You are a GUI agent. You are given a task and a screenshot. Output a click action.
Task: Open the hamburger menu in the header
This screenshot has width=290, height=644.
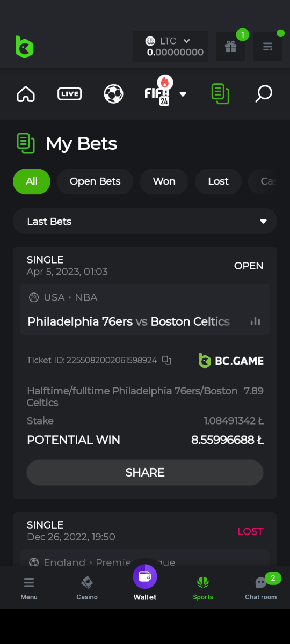click(x=267, y=47)
